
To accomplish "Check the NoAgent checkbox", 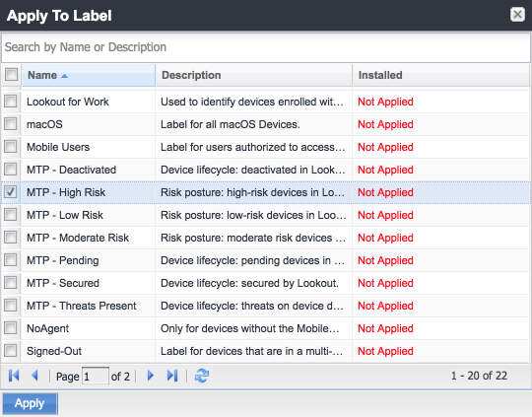I will [11, 328].
